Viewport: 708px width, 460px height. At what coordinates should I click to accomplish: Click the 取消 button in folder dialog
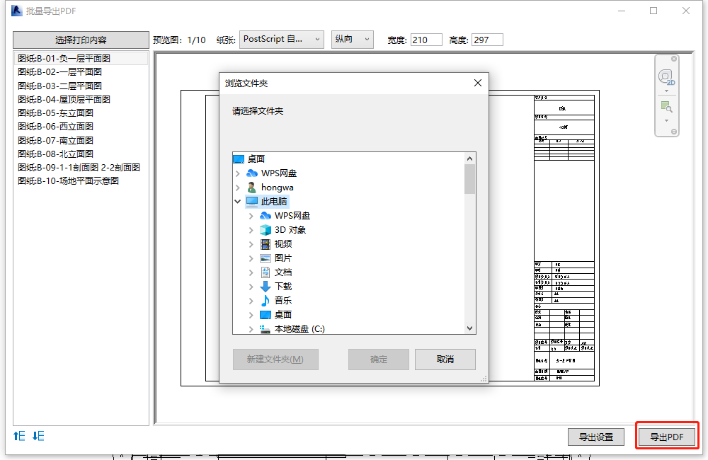click(x=445, y=359)
